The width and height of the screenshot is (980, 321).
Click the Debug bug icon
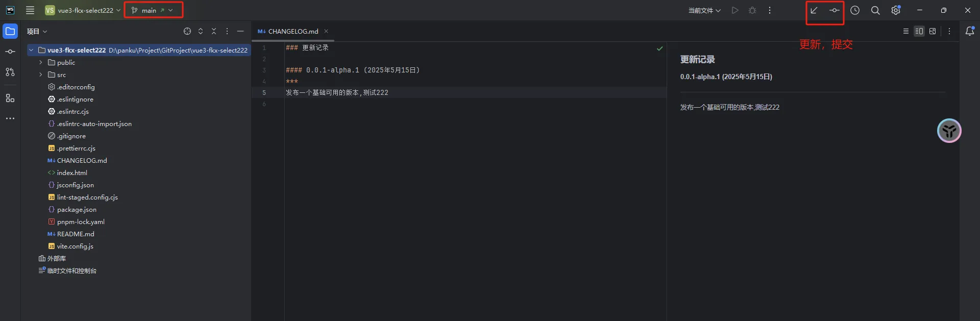[752, 10]
